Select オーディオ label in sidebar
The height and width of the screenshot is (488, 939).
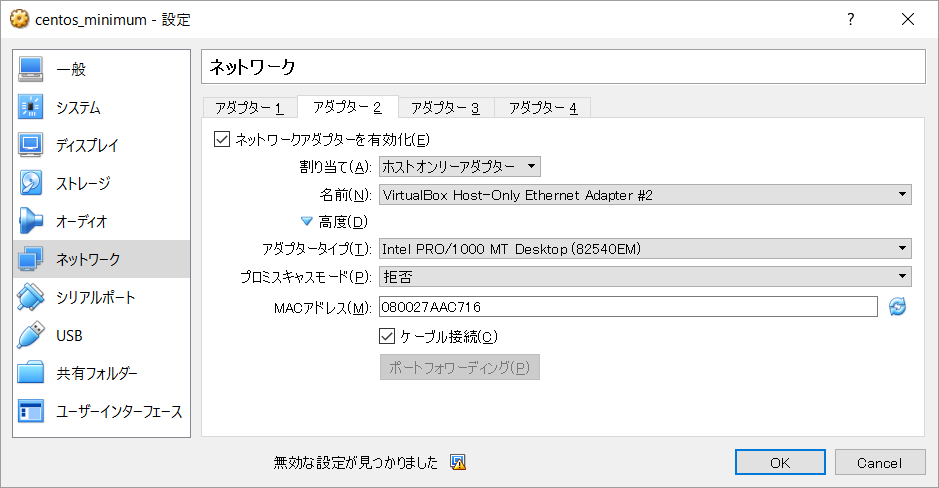click(81, 222)
